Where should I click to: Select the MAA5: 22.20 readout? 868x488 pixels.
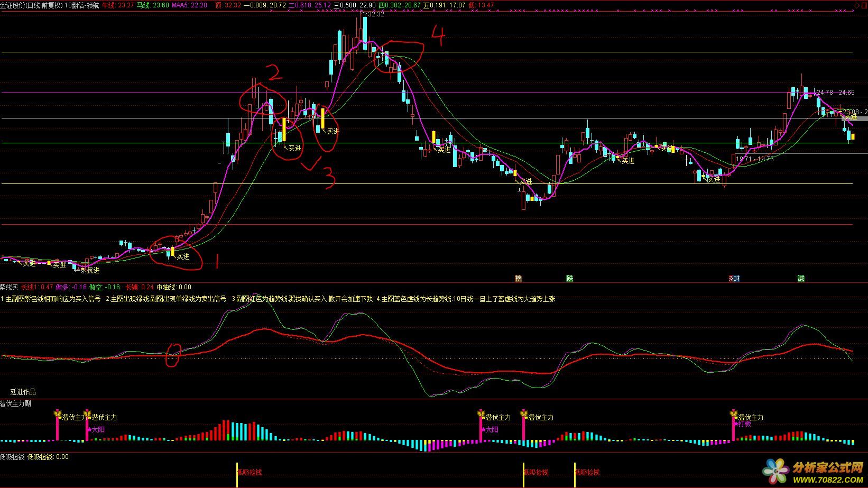pyautogui.click(x=189, y=5)
